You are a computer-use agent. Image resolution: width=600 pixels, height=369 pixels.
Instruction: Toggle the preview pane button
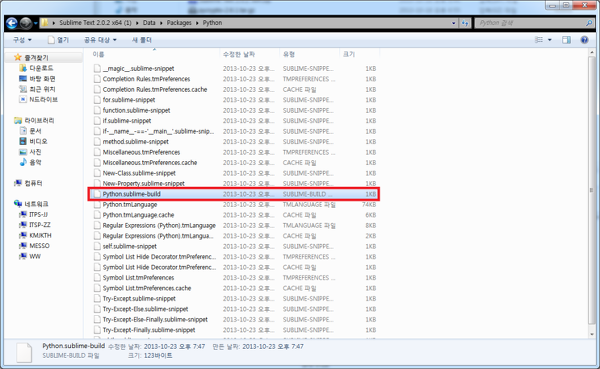[x=566, y=40]
